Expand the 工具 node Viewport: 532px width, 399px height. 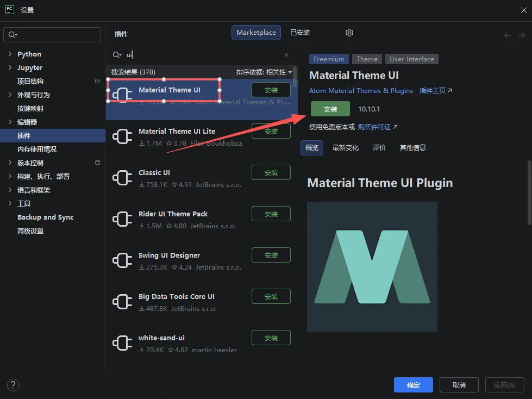point(10,203)
